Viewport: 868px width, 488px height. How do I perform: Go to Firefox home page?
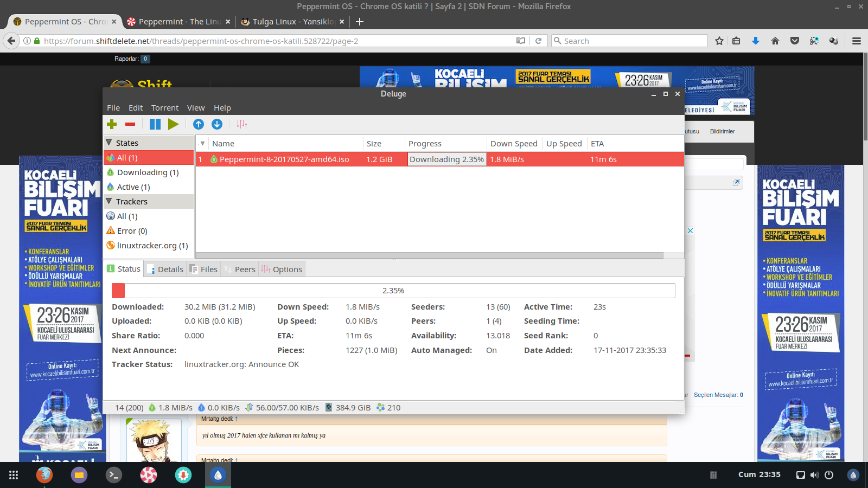[775, 41]
